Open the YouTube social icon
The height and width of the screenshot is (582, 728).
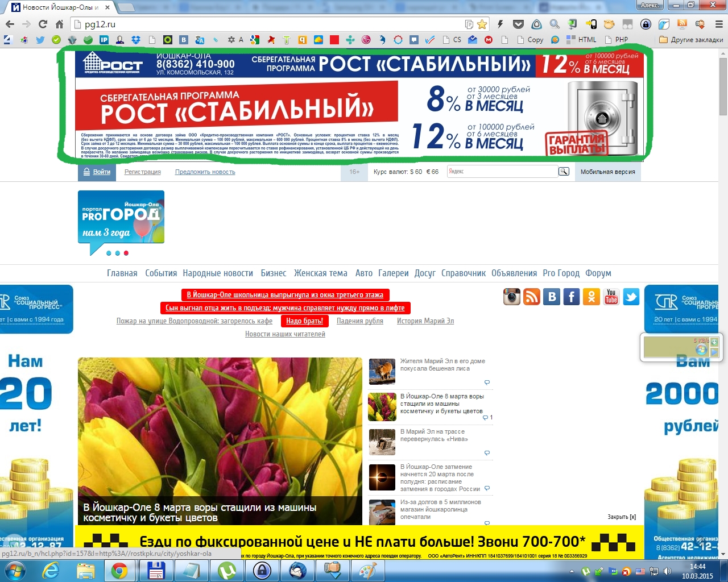pos(611,297)
